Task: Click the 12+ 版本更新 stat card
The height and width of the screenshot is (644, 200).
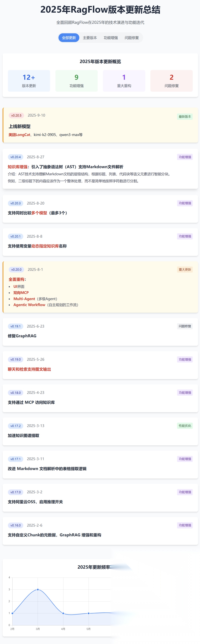Action: click(x=29, y=81)
